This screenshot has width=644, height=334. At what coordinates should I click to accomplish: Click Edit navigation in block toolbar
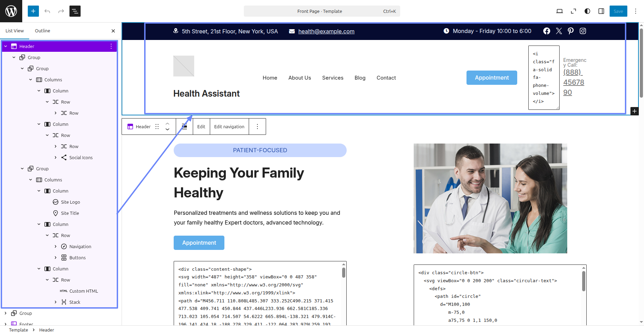229,127
